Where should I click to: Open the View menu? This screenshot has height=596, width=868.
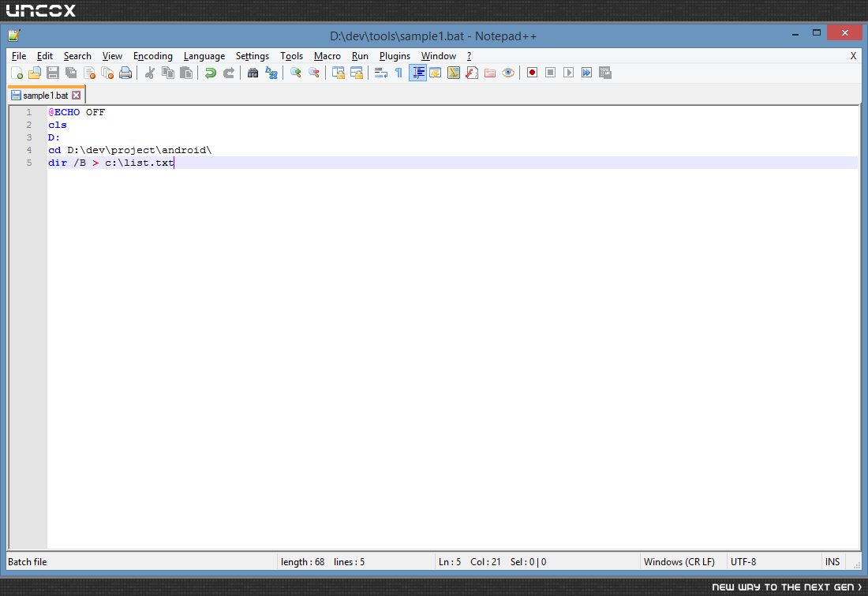pyautogui.click(x=112, y=56)
